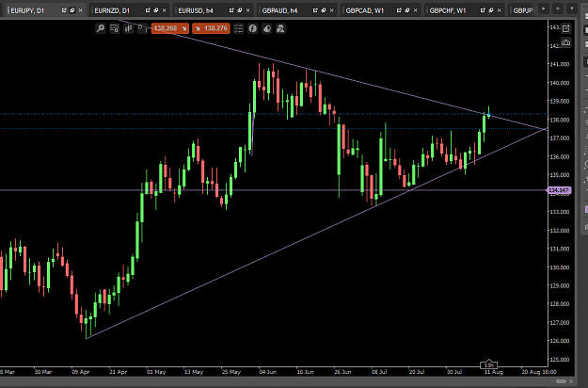The width and height of the screenshot is (588, 388).
Task: Duplicate the EURUSD chart tab
Action: (x=240, y=10)
